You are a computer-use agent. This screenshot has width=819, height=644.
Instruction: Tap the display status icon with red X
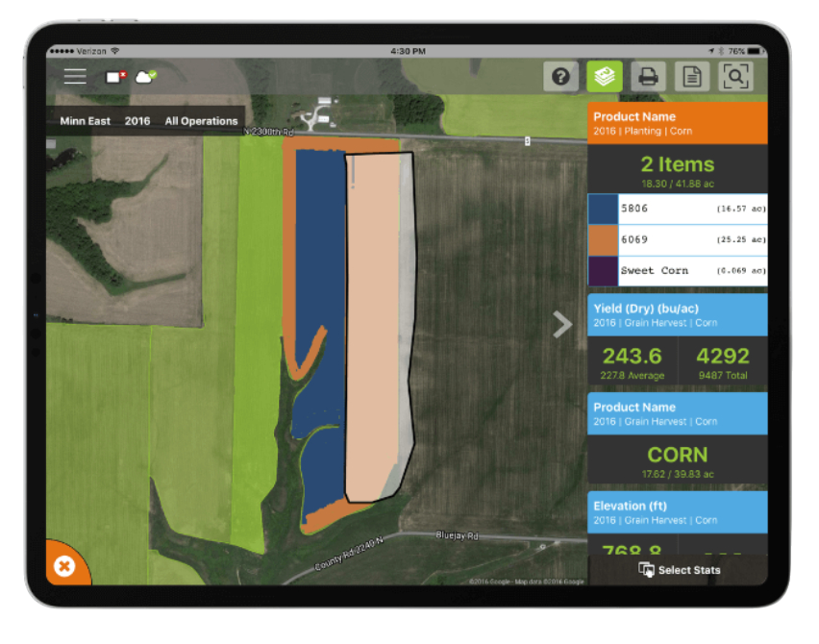[x=116, y=77]
